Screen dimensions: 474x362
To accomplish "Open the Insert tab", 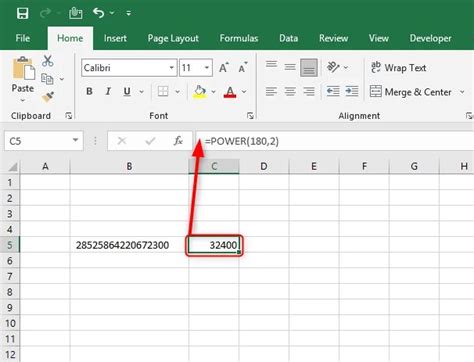I will [115, 38].
